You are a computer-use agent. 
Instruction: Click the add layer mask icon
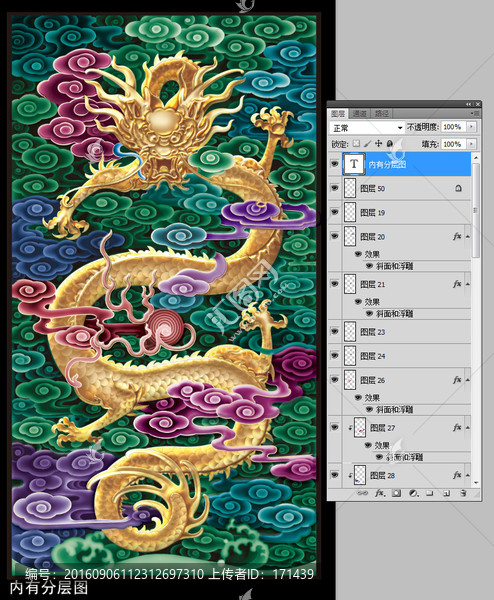pyautogui.click(x=397, y=493)
